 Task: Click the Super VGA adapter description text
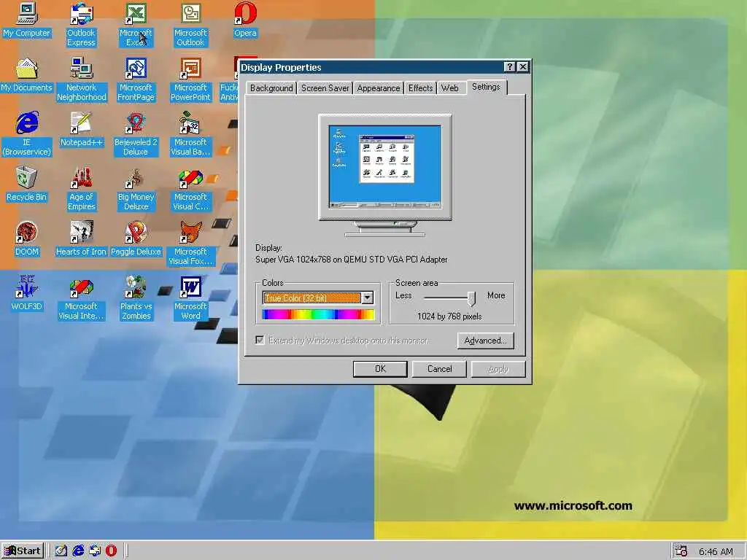pyautogui.click(x=352, y=260)
